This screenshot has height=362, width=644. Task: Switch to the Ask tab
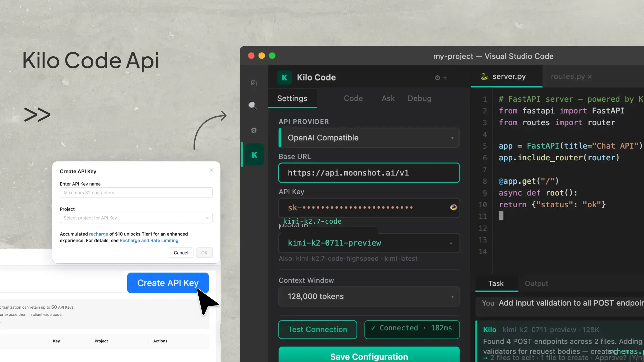[388, 98]
